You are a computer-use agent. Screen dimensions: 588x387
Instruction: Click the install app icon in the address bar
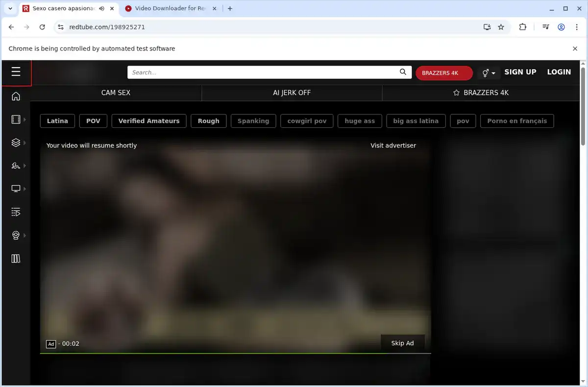coord(487,27)
